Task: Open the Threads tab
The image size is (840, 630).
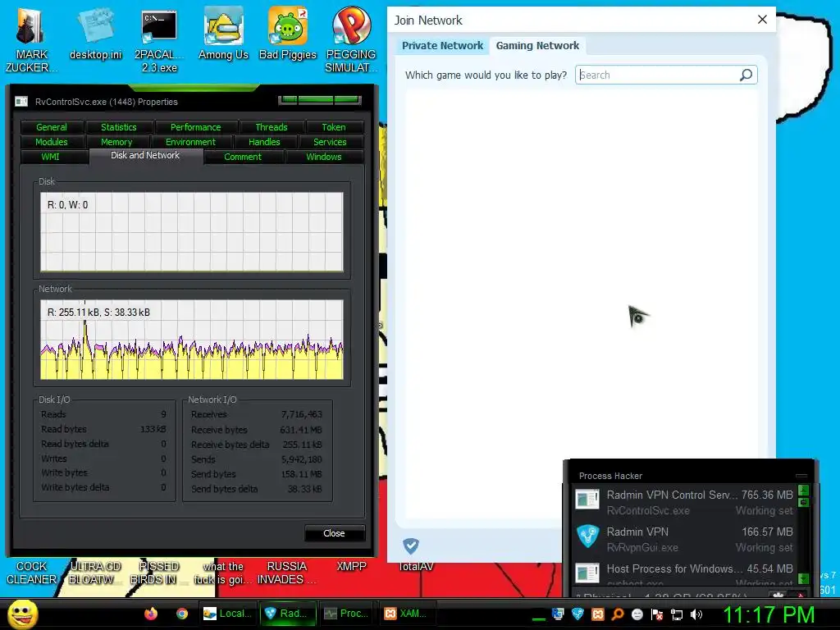Action: coord(271,127)
